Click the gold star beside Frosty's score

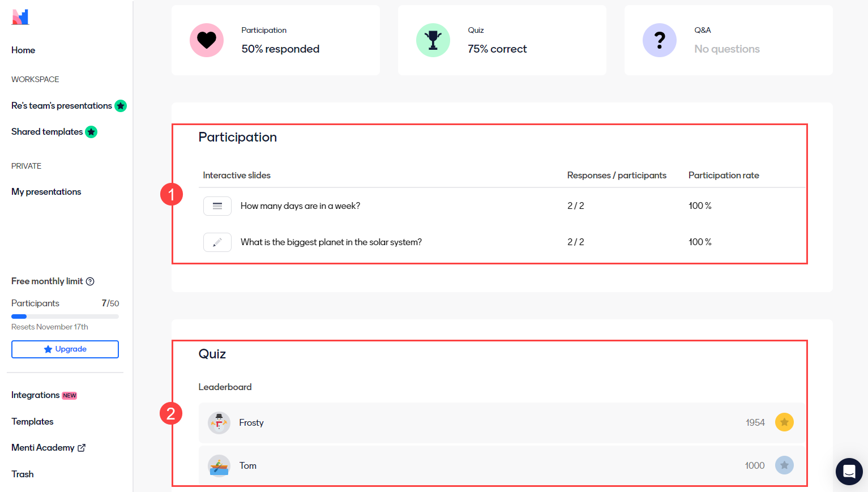784,422
